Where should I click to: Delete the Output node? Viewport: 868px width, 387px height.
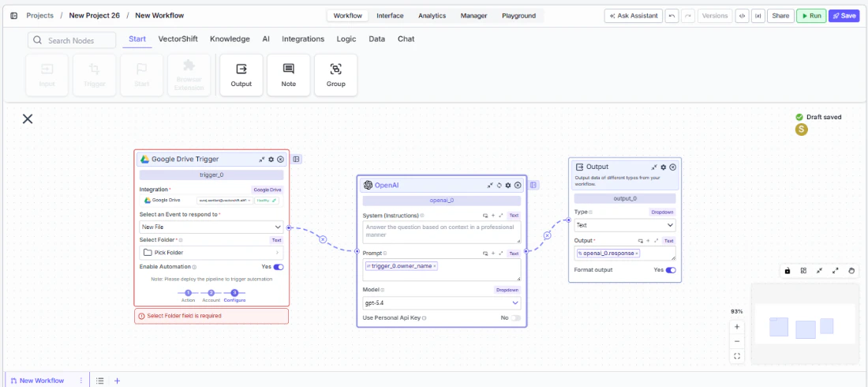coord(672,167)
